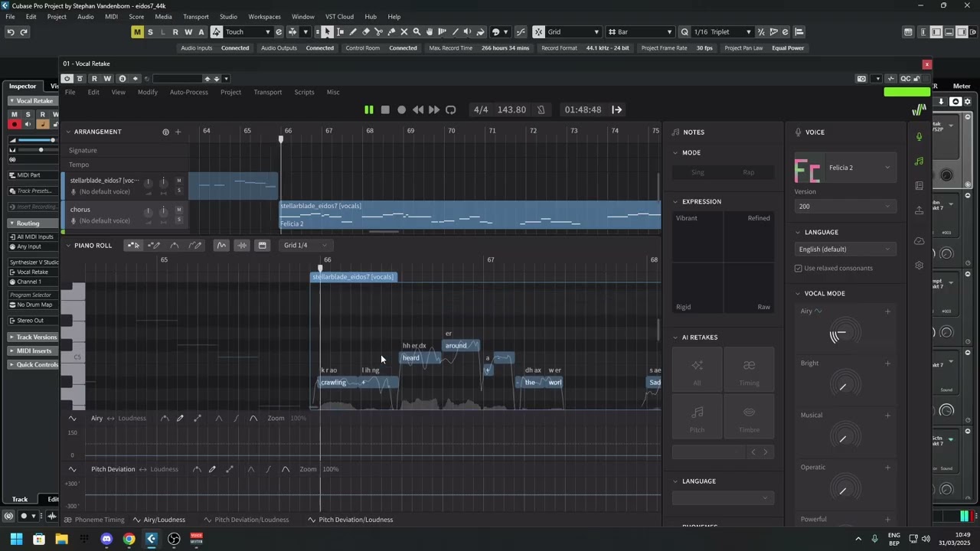Open the microphone voice panel side icon
This screenshot has height=551, width=980.
pos(919,137)
